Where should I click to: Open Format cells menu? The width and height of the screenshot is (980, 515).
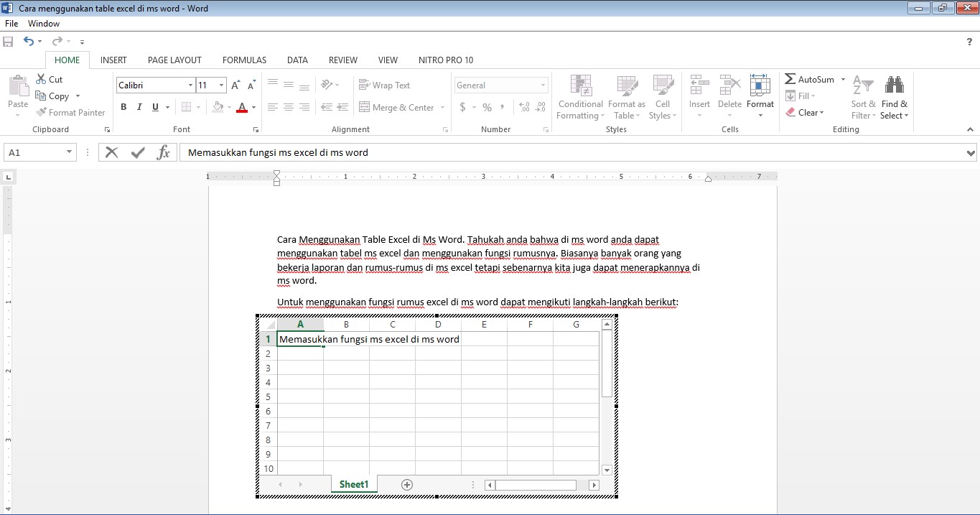(760, 97)
